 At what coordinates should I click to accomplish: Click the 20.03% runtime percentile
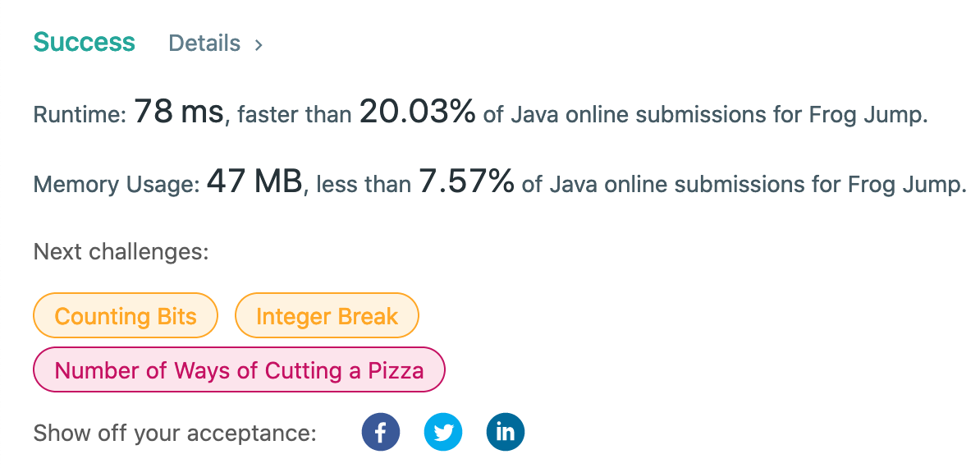(418, 112)
